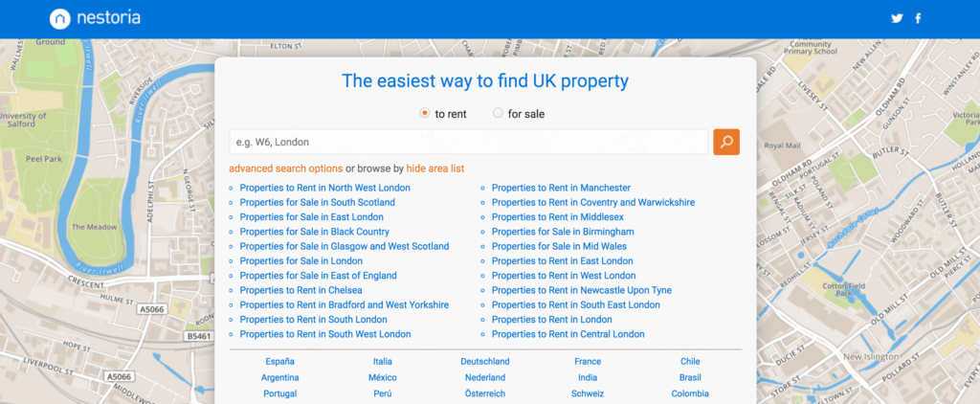Select the "for sale" radio button

[x=498, y=113]
